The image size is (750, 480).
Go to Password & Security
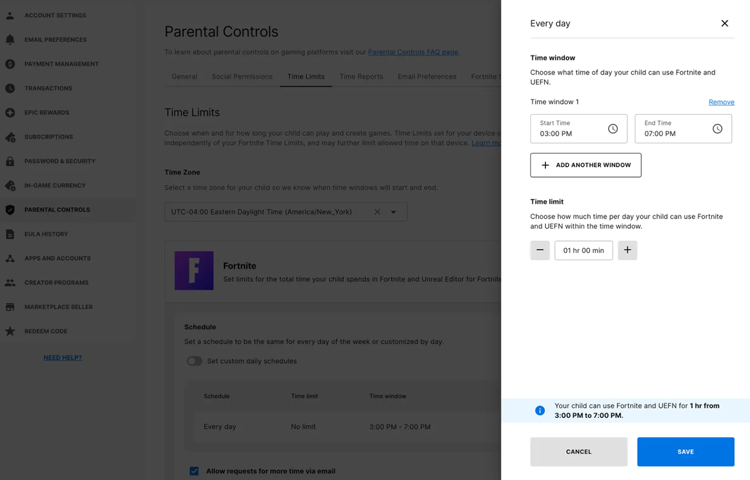[59, 161]
